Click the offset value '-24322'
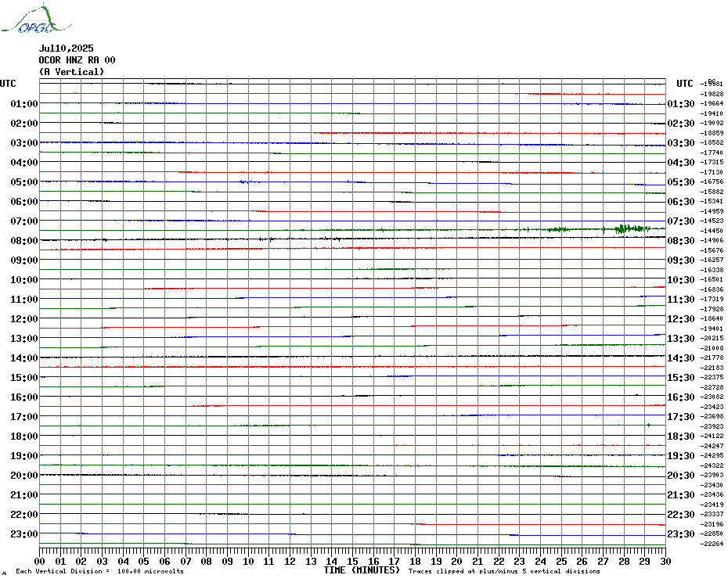728x582 pixels. pyautogui.click(x=712, y=465)
